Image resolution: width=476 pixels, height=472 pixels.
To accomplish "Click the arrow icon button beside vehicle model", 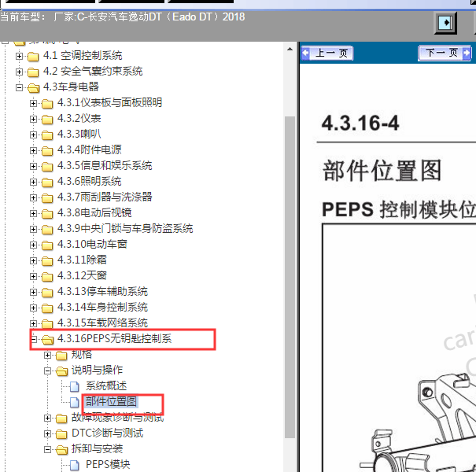I will pos(445,23).
